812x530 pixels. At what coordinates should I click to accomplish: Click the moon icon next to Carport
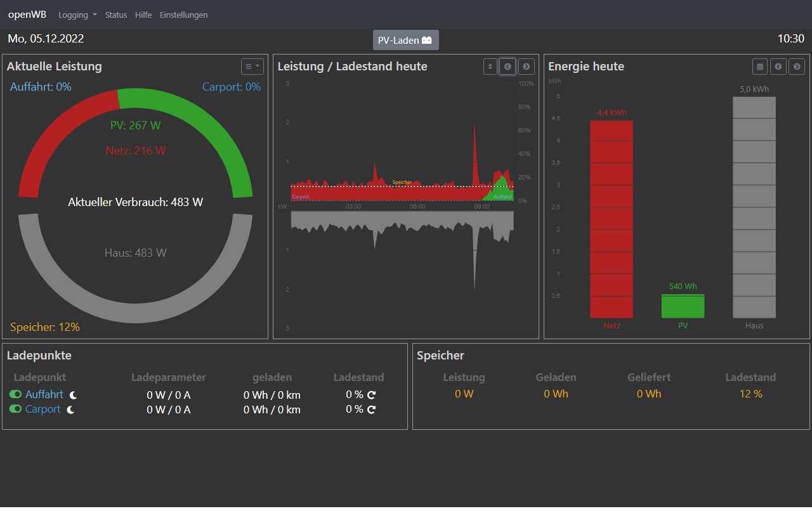(71, 410)
